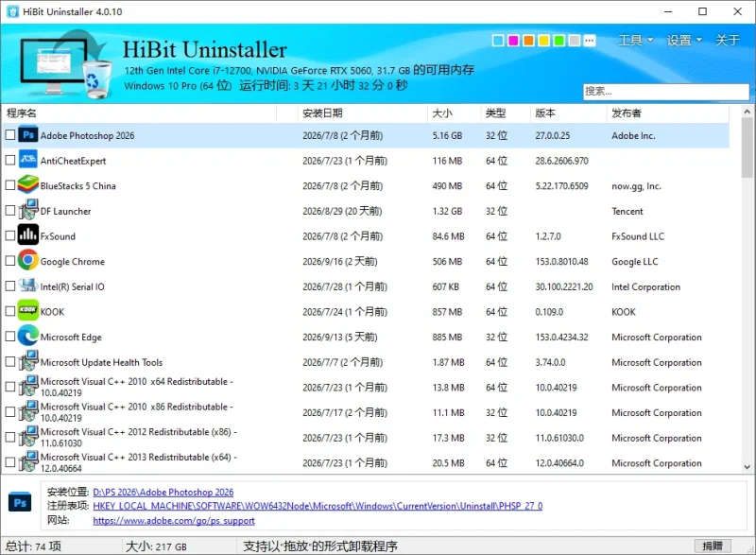756x555 pixels.
Task: Pick the yellow theme color swatch
Action: pos(544,41)
